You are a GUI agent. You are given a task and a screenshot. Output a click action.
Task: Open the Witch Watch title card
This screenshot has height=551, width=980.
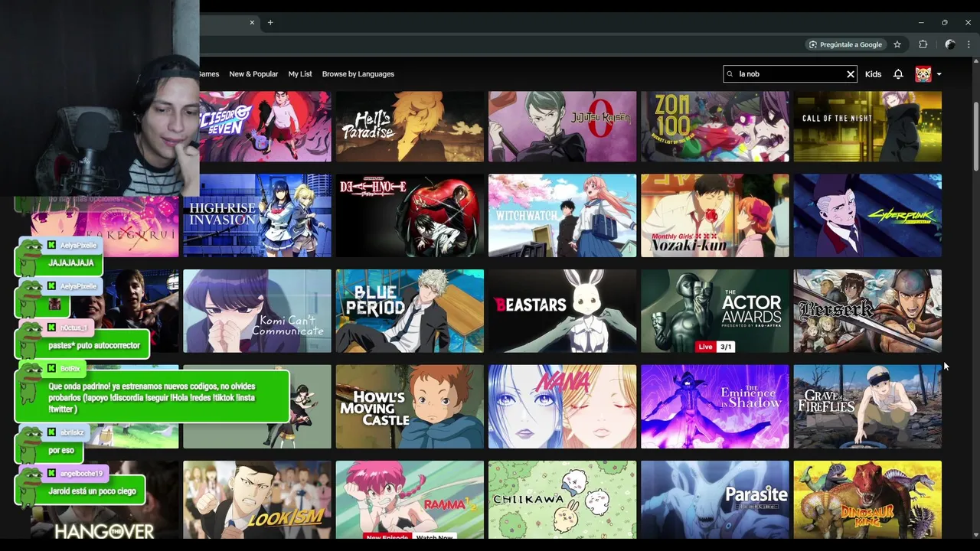(562, 215)
